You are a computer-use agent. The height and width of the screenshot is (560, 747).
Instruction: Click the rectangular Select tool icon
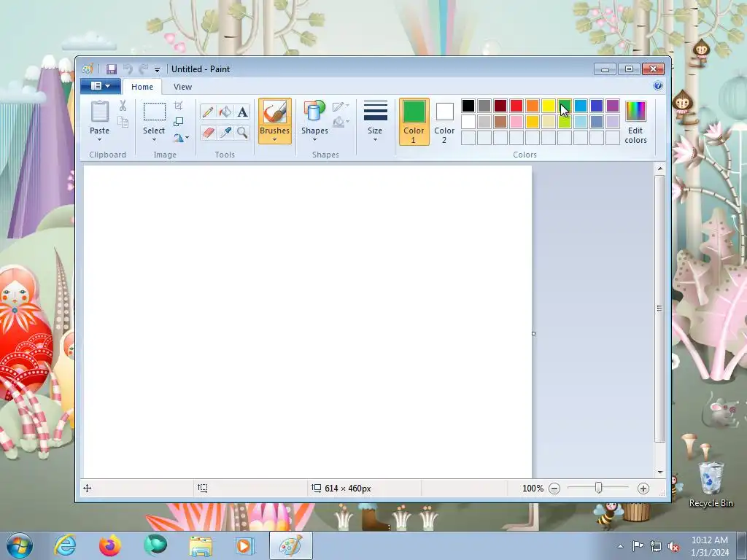[155, 112]
